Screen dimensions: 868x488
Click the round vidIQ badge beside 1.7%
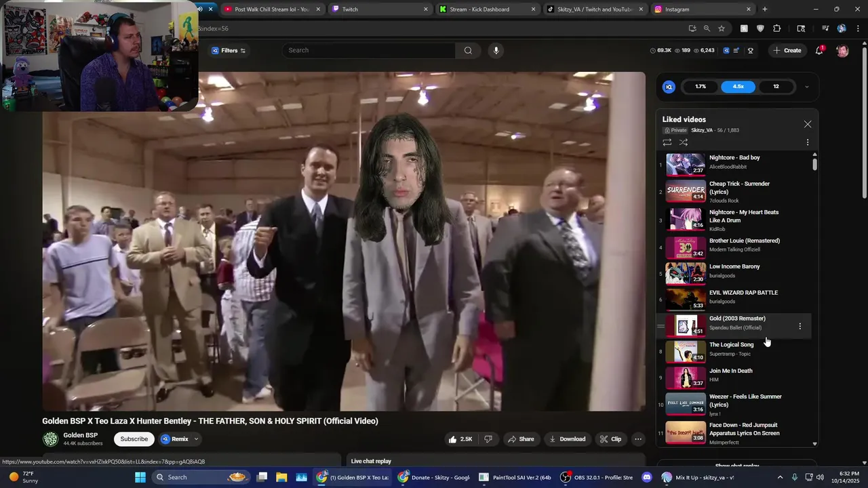669,87
